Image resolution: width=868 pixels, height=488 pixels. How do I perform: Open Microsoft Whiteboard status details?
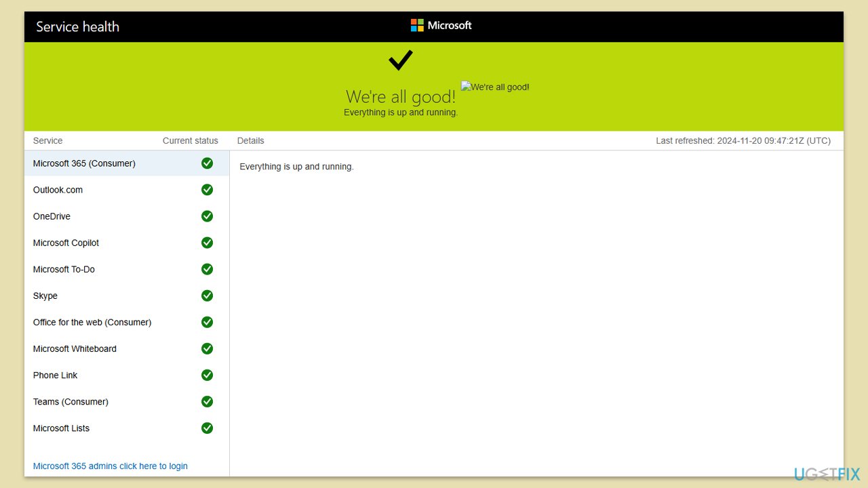pyautogui.click(x=75, y=348)
